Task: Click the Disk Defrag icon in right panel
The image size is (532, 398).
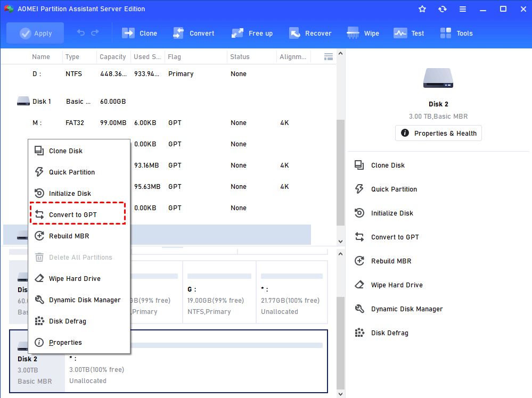Action: (359, 333)
